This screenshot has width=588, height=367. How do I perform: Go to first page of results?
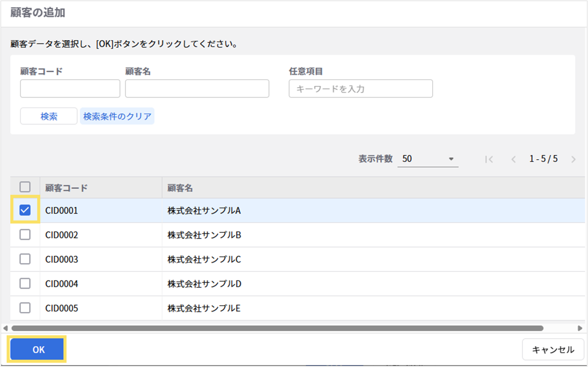click(x=489, y=159)
